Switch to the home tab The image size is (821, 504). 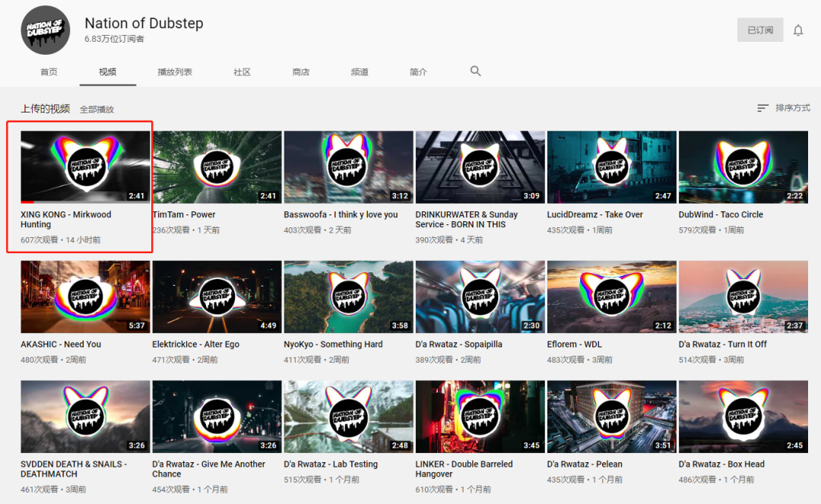49,72
